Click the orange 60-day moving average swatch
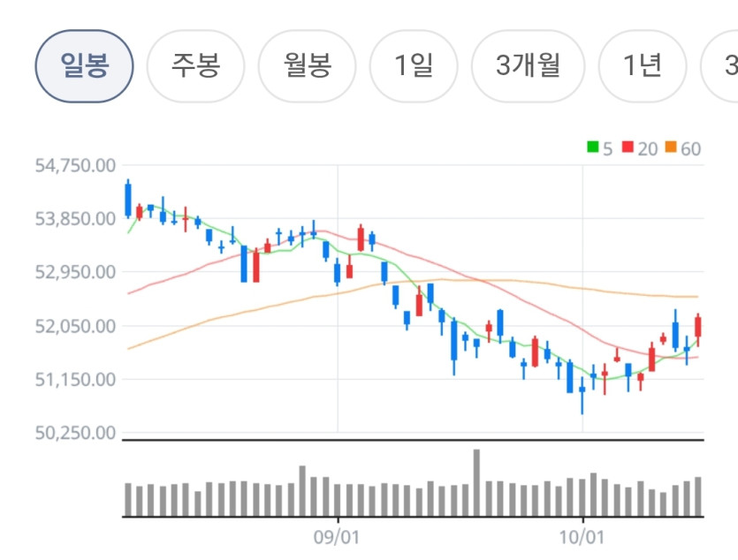Image resolution: width=738 pixels, height=560 pixels. [x=671, y=148]
